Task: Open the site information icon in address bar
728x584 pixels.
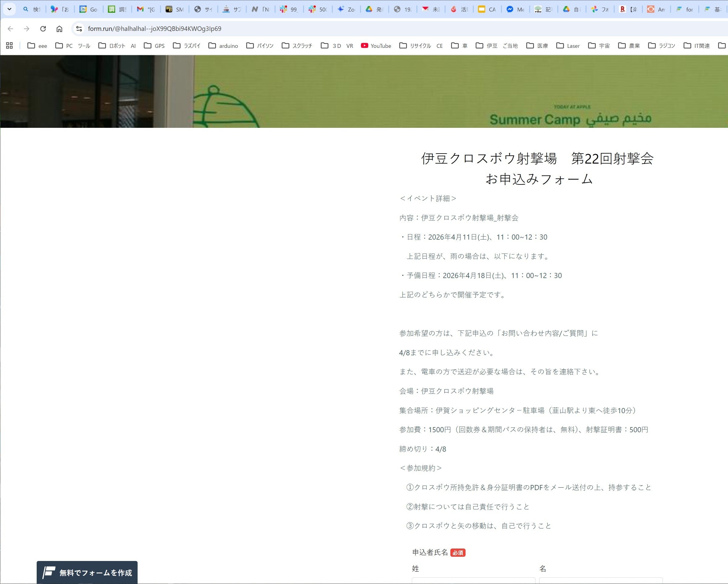Action: pyautogui.click(x=79, y=29)
